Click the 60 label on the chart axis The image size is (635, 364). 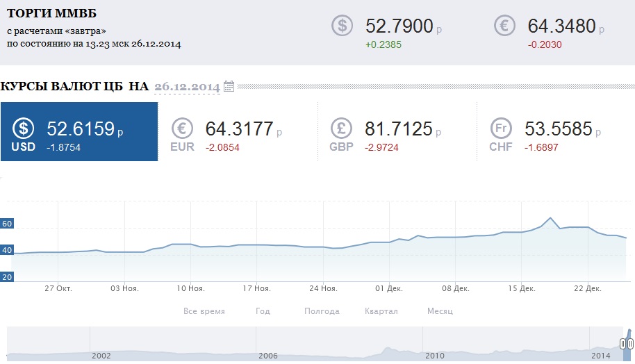click(x=7, y=224)
